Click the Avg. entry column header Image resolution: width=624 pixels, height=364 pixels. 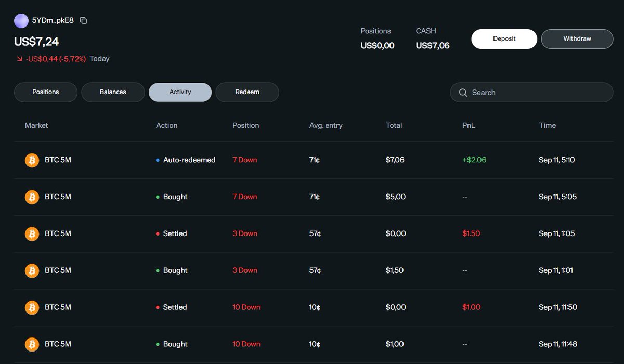(x=326, y=125)
